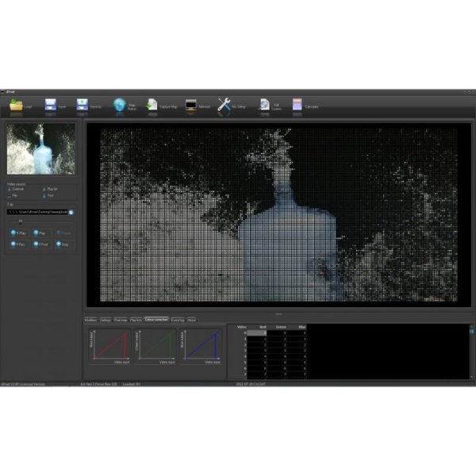Viewport: 476px width, 476px height.
Task: Click the browse icon beside file path
Action: coord(71,213)
